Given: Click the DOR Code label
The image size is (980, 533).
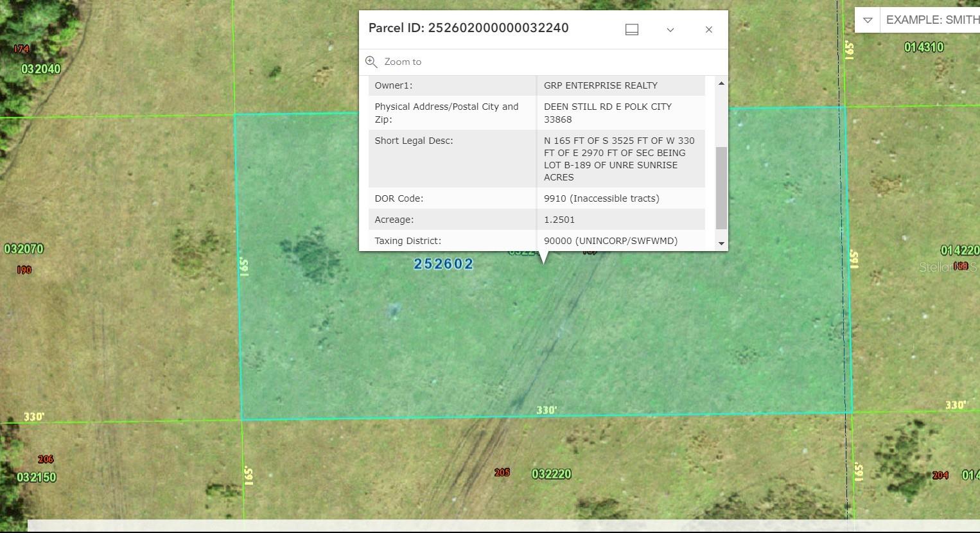Looking at the screenshot, I should coord(399,198).
